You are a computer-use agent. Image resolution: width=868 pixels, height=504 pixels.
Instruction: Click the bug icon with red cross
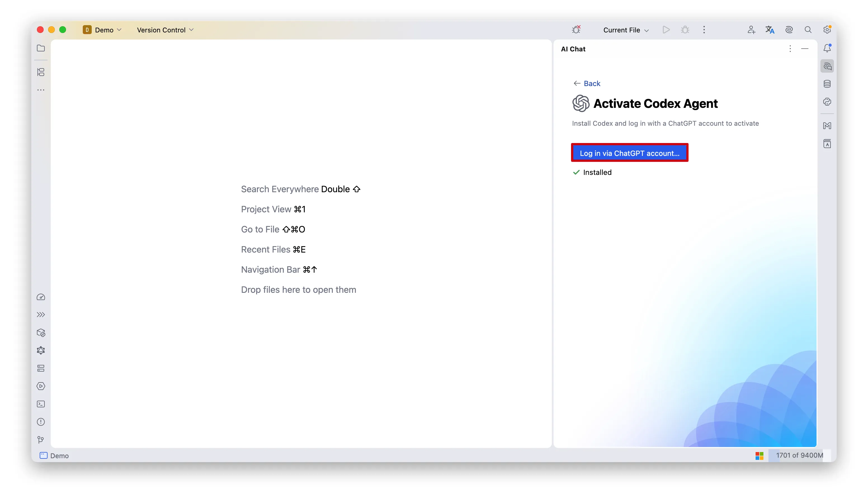coord(576,30)
